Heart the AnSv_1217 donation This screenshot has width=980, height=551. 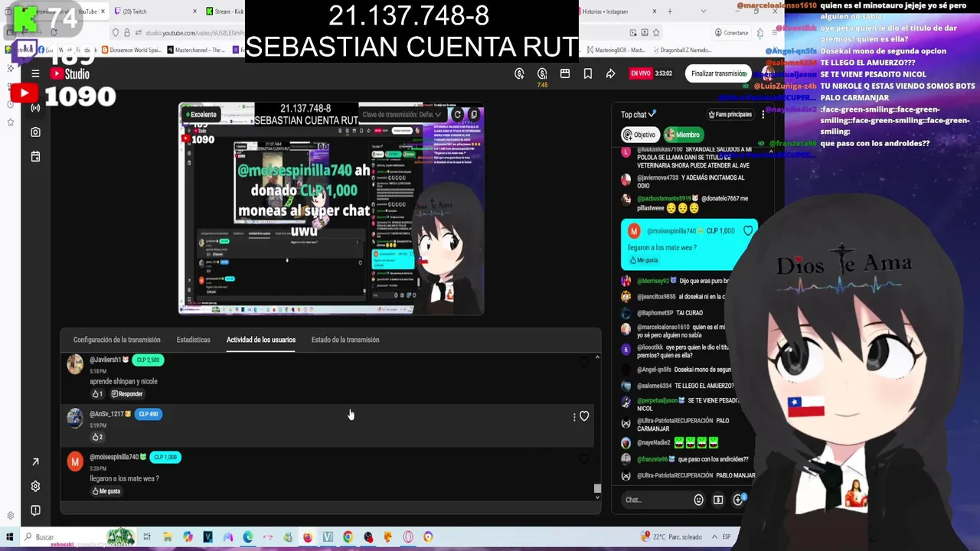pos(584,416)
